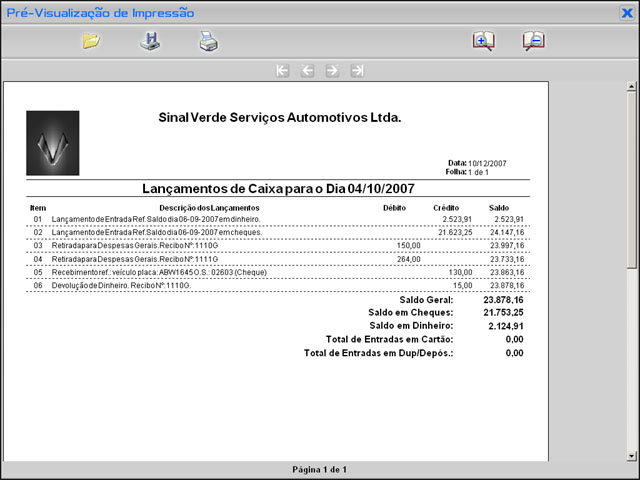
Task: Advance to the next page arrow
Action: tap(332, 71)
